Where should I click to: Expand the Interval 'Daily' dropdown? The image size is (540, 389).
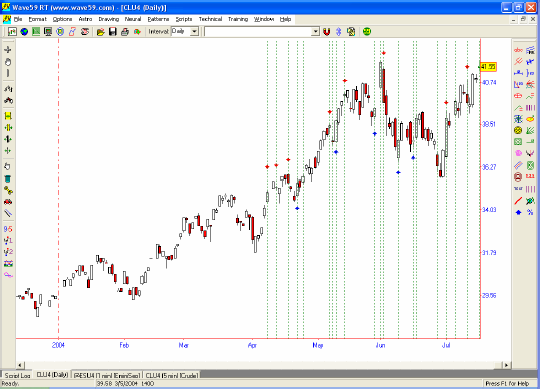(195, 32)
